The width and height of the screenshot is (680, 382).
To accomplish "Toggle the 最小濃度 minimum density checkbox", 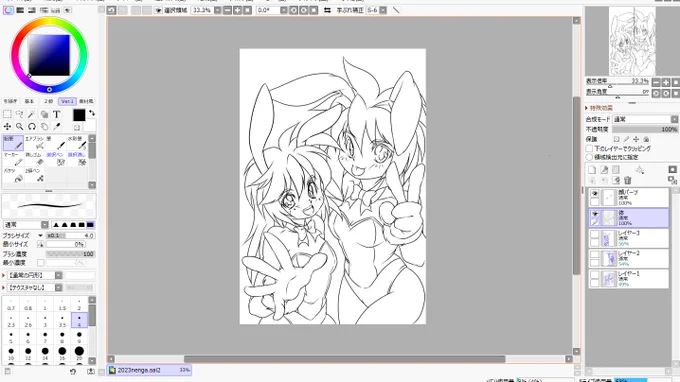I will click(40, 263).
